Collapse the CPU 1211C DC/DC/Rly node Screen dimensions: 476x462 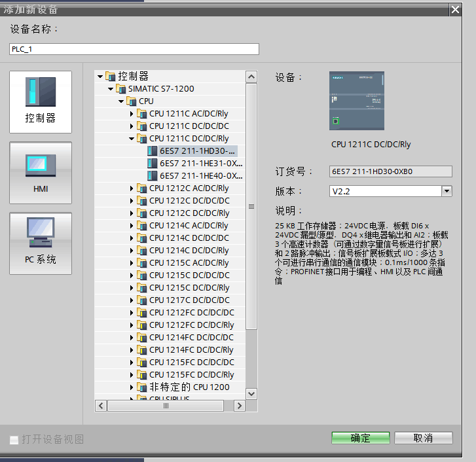click(x=132, y=139)
